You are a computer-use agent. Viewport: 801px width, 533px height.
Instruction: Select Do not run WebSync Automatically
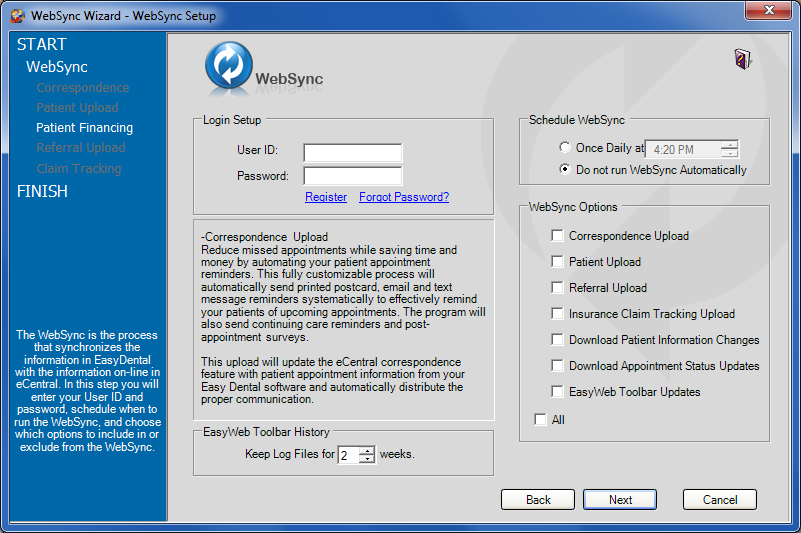pyautogui.click(x=566, y=170)
